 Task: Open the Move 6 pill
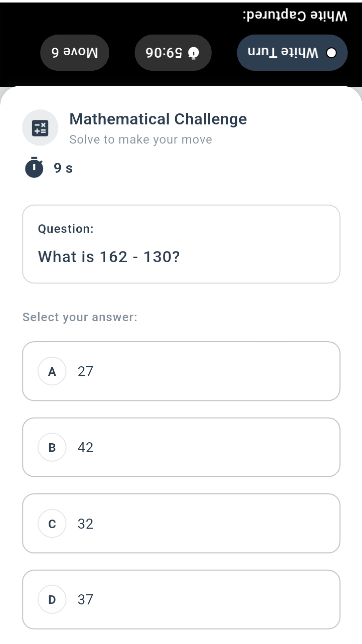pyautogui.click(x=74, y=52)
